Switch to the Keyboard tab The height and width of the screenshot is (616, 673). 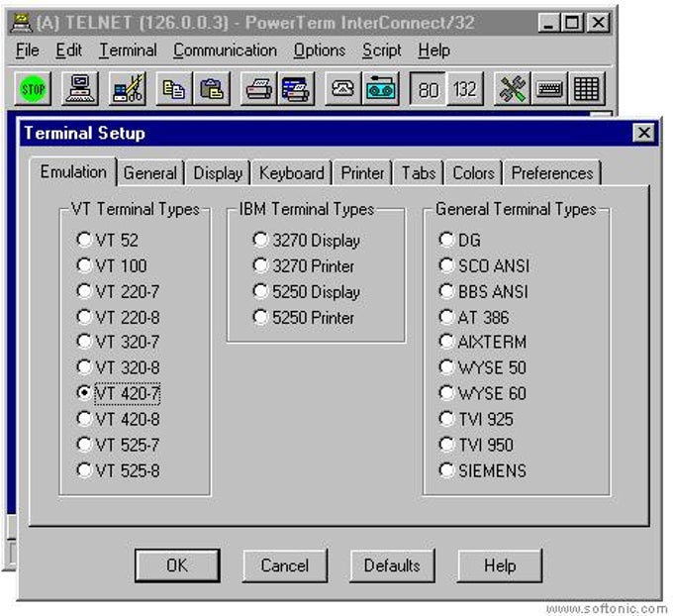click(x=291, y=173)
